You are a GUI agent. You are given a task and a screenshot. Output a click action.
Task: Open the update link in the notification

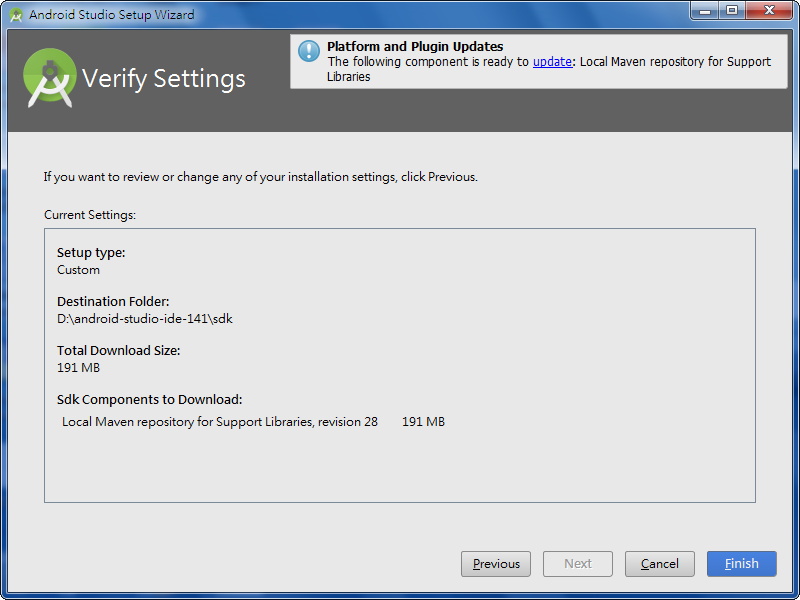[x=552, y=62]
